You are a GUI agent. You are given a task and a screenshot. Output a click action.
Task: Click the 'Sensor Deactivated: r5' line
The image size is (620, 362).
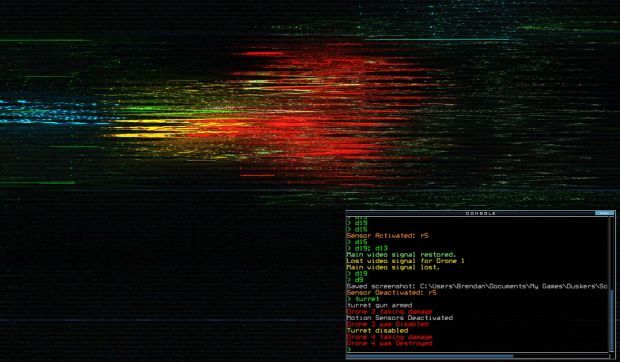391,293
